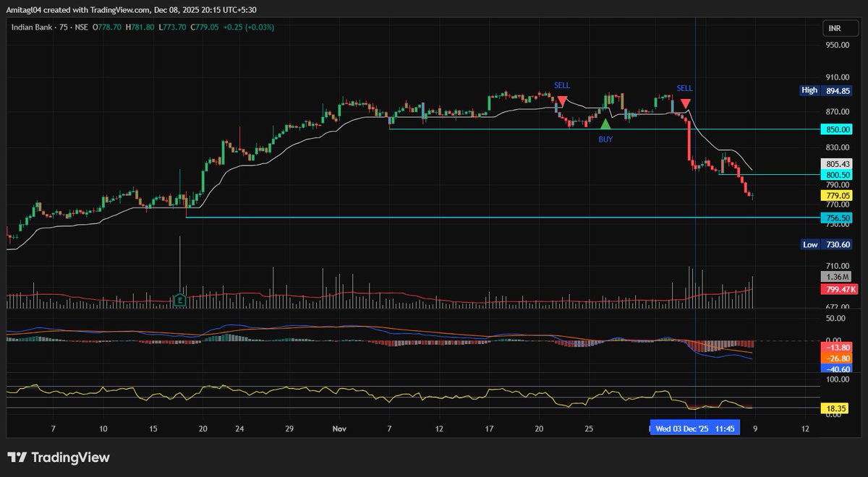Screen dimensions: 868x477
Task: Click the 710.00 price axis label
Action: point(837,266)
